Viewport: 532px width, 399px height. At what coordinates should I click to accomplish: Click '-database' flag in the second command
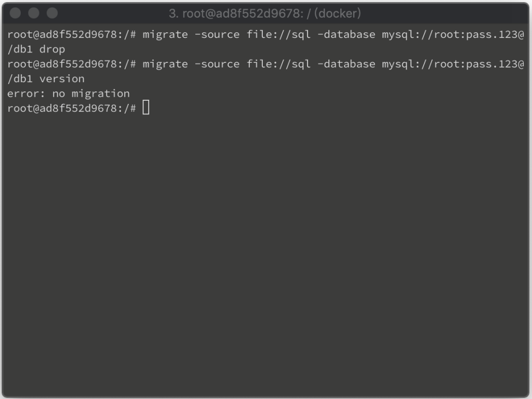point(346,64)
